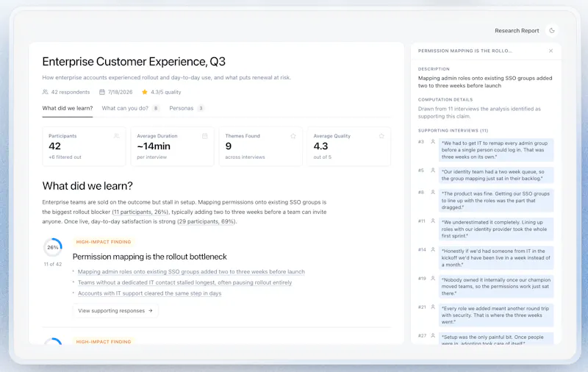Click badge 8 on 'What can you do?'
Viewport: 588px width, 372px height.
click(156, 108)
